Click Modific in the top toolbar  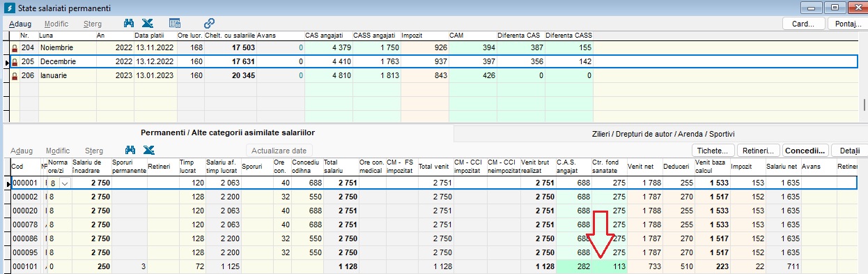[x=57, y=24]
